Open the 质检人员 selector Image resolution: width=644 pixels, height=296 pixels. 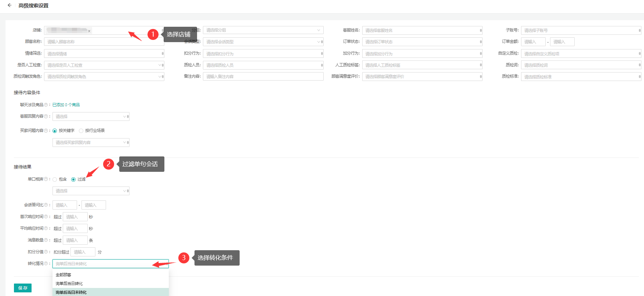click(x=263, y=65)
